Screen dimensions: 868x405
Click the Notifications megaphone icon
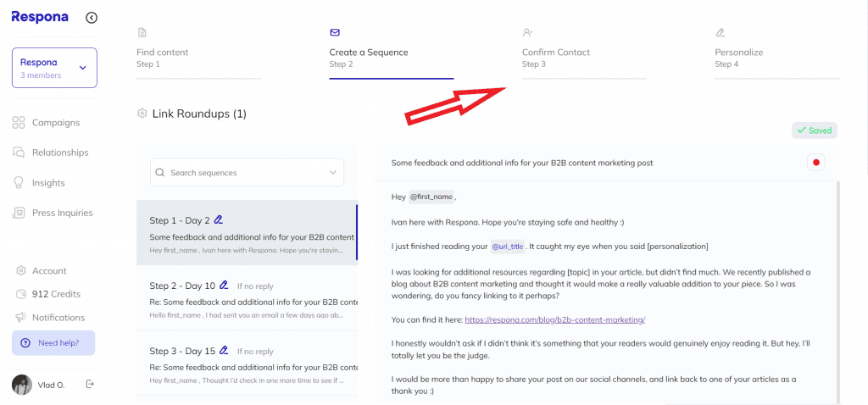[21, 318]
